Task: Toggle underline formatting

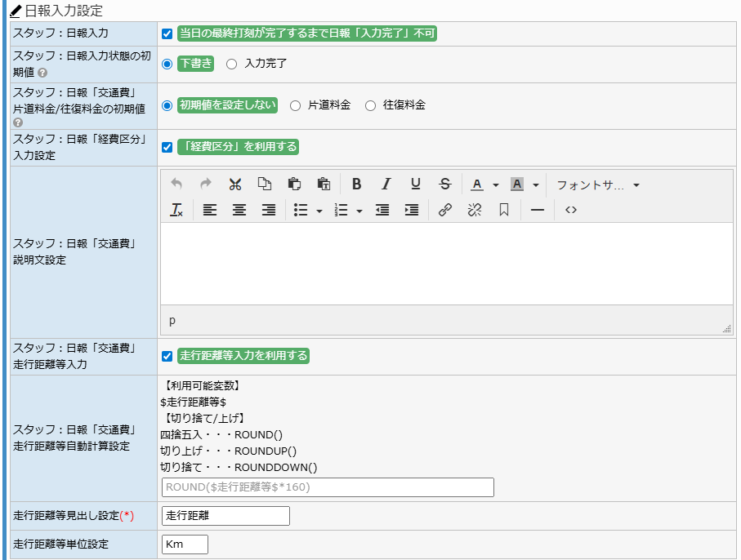Action: pyautogui.click(x=416, y=184)
